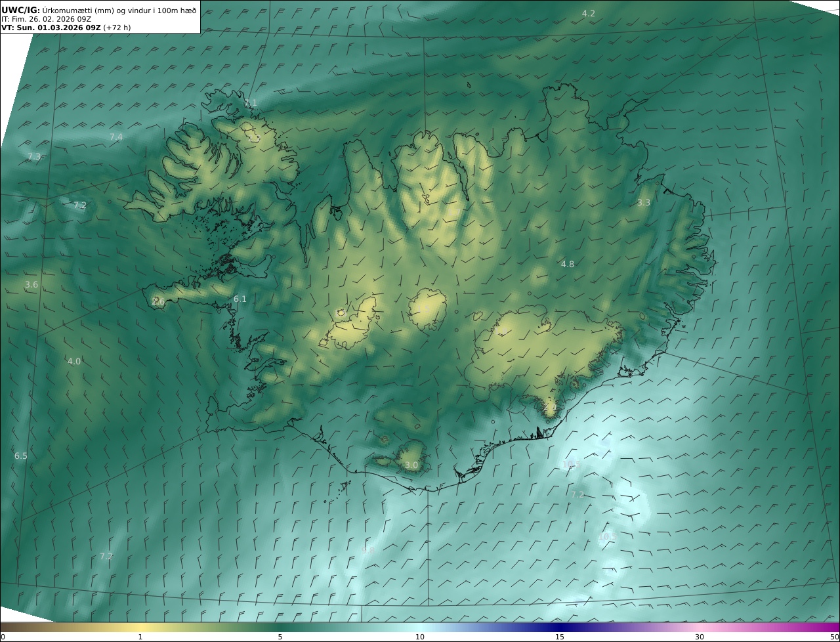Click the '0' tick on the color scale

pos(3,637)
